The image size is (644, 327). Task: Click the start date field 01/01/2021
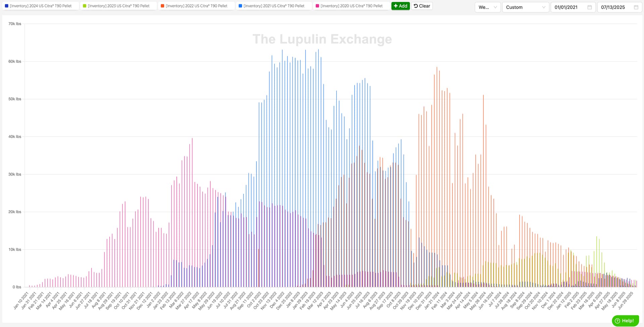[573, 7]
